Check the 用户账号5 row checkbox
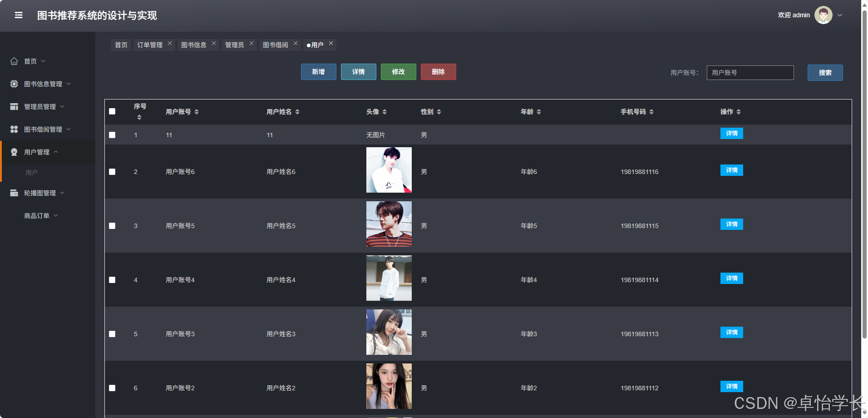The height and width of the screenshot is (418, 868). click(x=112, y=226)
